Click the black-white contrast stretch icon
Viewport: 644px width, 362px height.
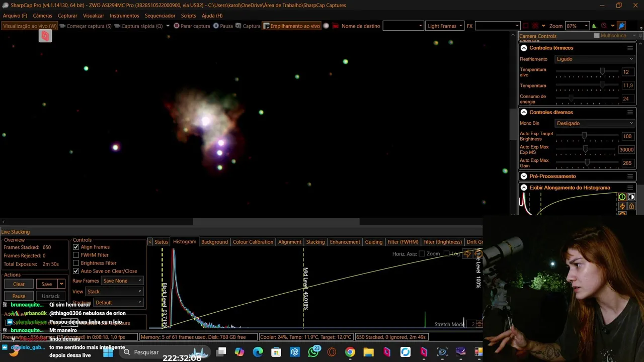coord(631,197)
